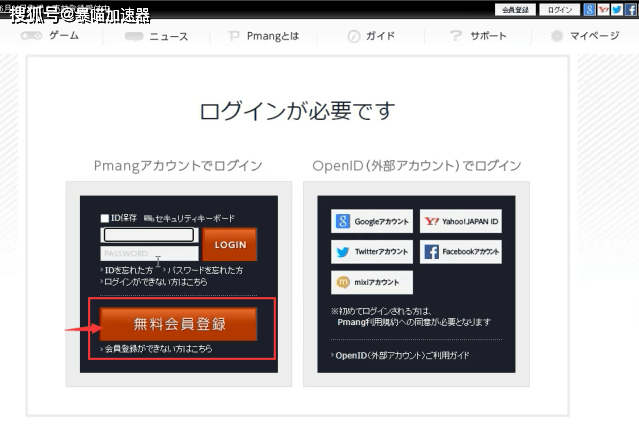This screenshot has height=425, width=639.
Task: Open the サポート menu
Action: pos(478,36)
